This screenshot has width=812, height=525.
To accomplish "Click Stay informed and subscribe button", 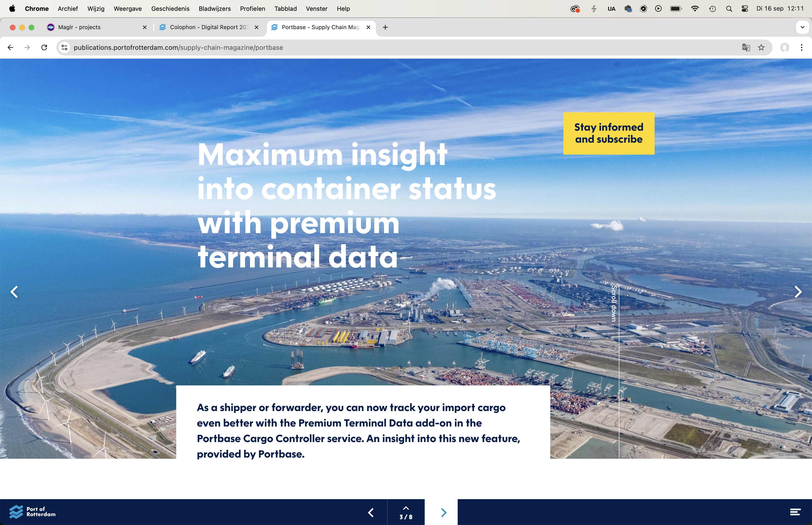I will pyautogui.click(x=609, y=133).
